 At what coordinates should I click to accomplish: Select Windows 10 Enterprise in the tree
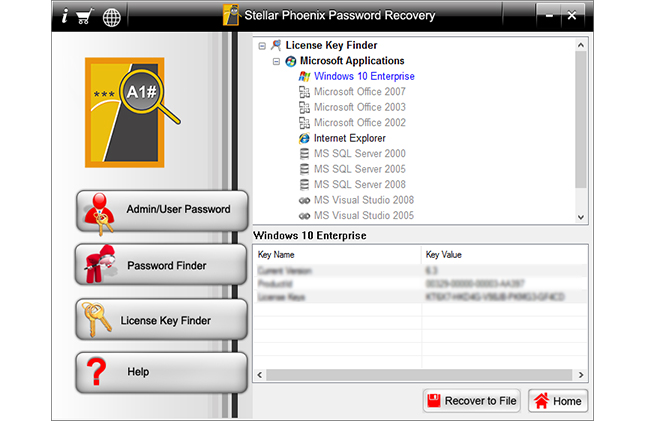tap(364, 77)
